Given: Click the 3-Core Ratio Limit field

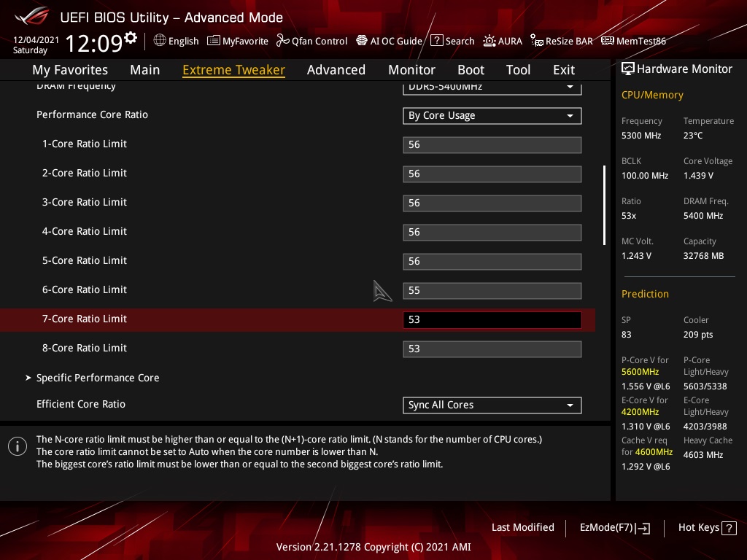Looking at the screenshot, I should click(492, 203).
